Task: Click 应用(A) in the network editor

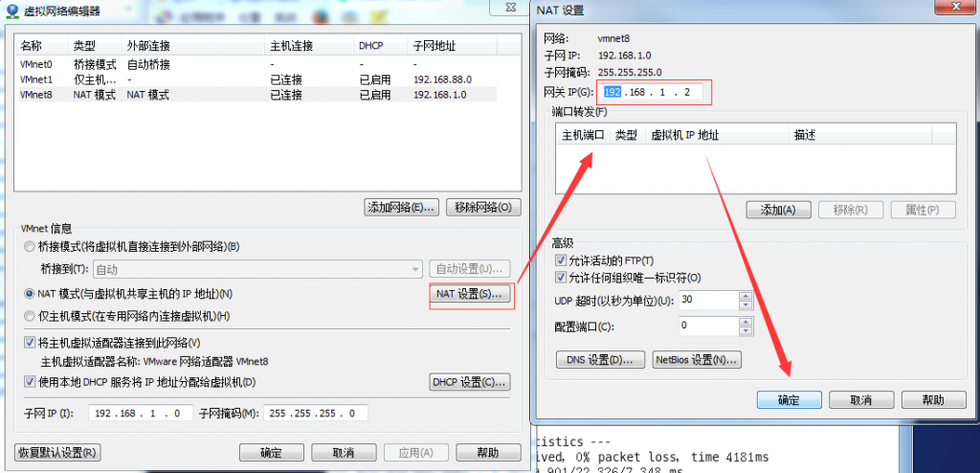Action: click(416, 452)
